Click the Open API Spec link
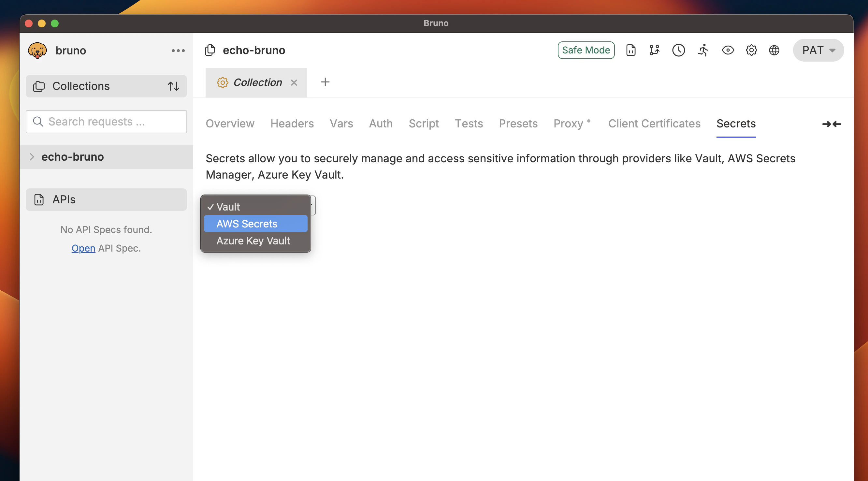Image resolution: width=868 pixels, height=481 pixels. pos(83,248)
